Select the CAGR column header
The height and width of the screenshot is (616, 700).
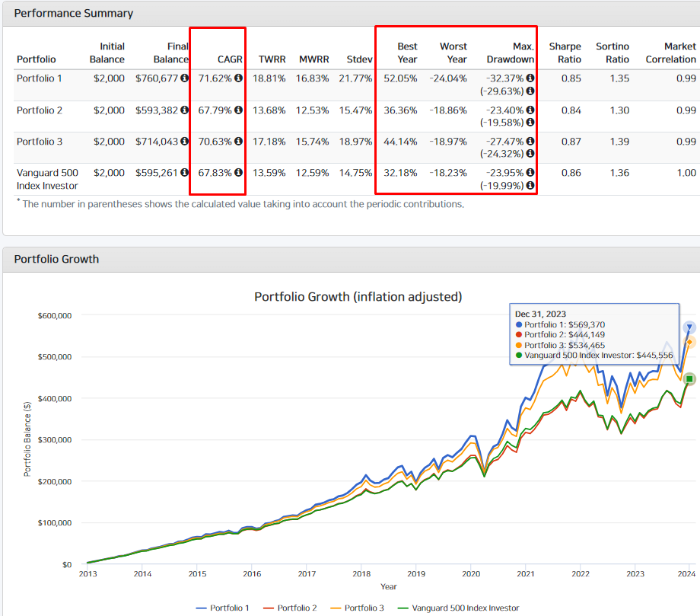click(230, 59)
